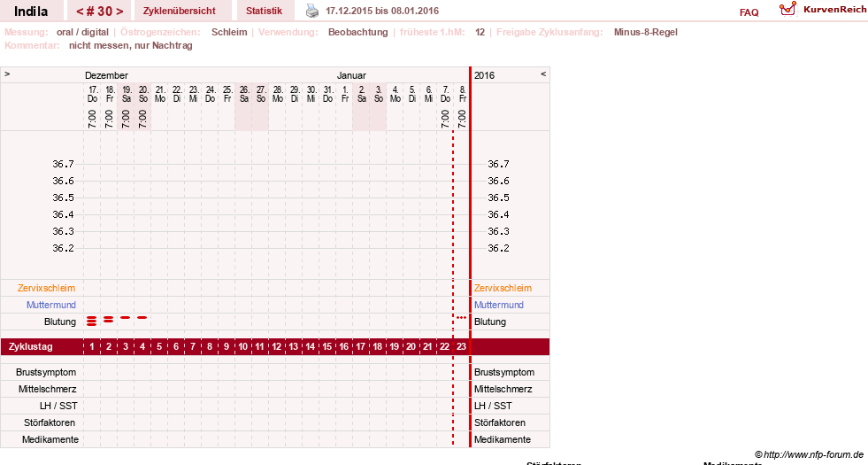Click cycle day 12 in Zyklustag row
This screenshot has height=465, width=868.
pos(277,347)
